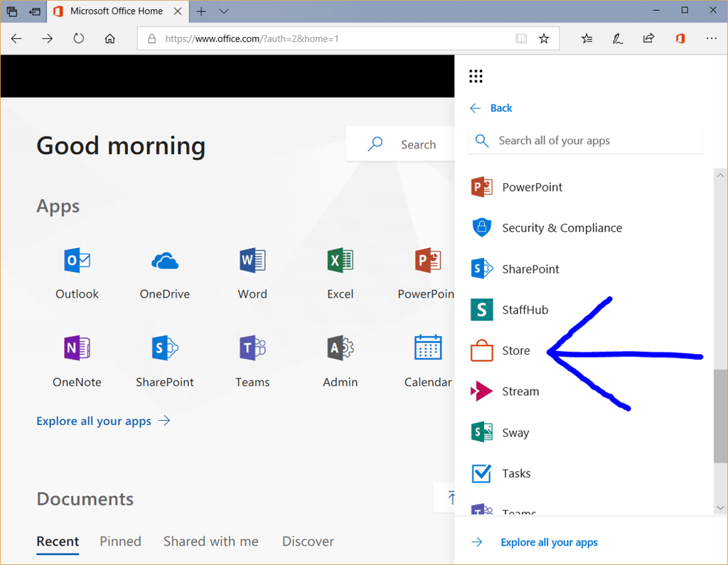Open the OneNote app icon
This screenshot has width=728, height=565.
tap(77, 348)
